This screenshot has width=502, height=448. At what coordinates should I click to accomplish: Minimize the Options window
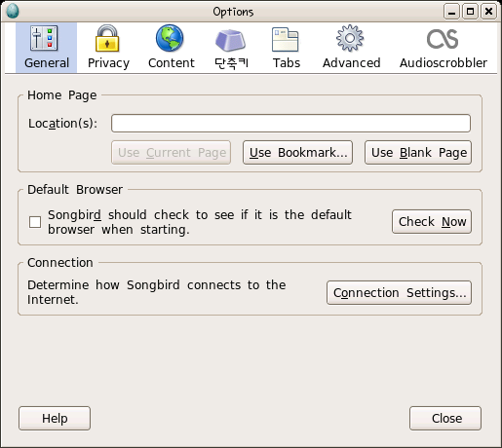tap(451, 12)
